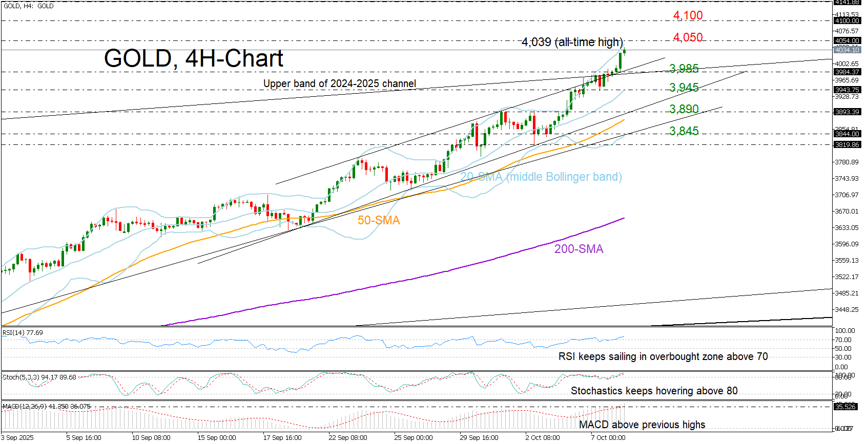Click the green 3,945 support label

[684, 88]
